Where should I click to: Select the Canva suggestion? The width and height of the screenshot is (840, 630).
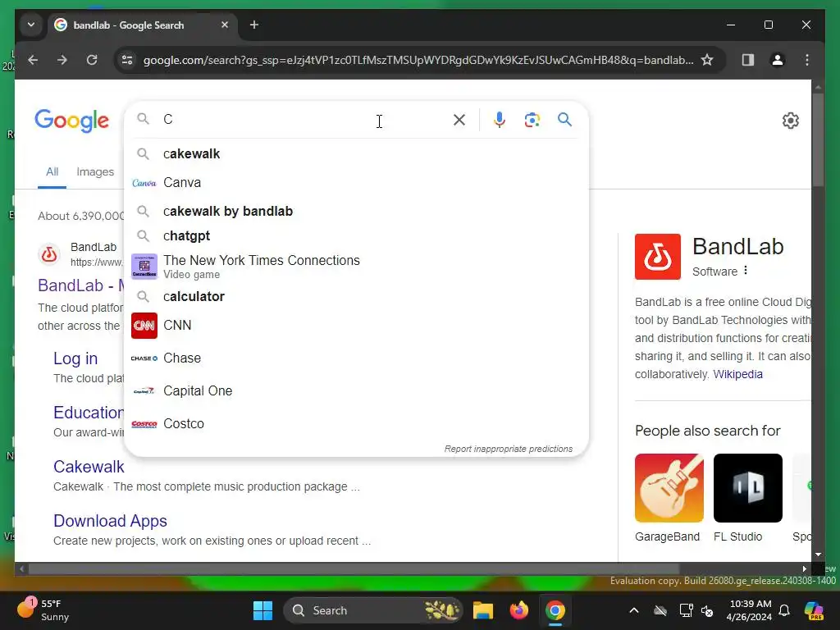point(356,183)
